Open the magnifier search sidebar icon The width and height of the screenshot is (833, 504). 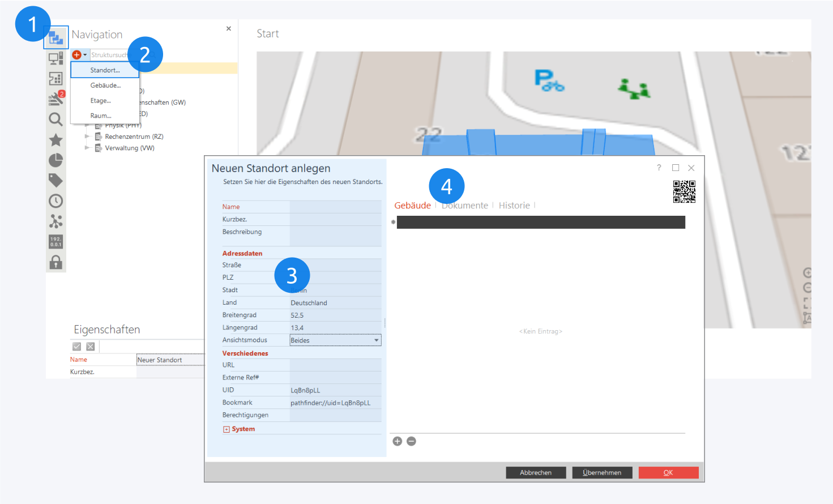pos(55,119)
